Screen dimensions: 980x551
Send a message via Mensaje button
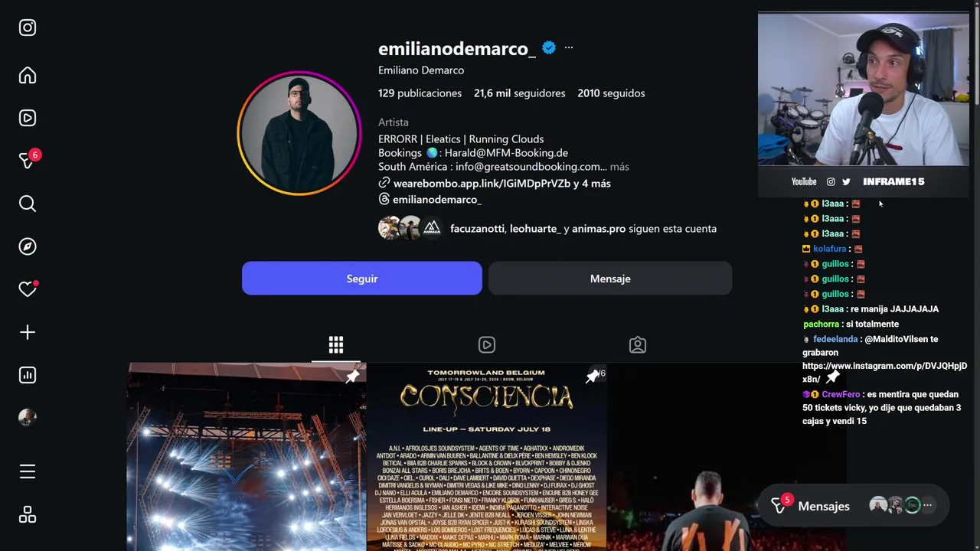(x=610, y=279)
